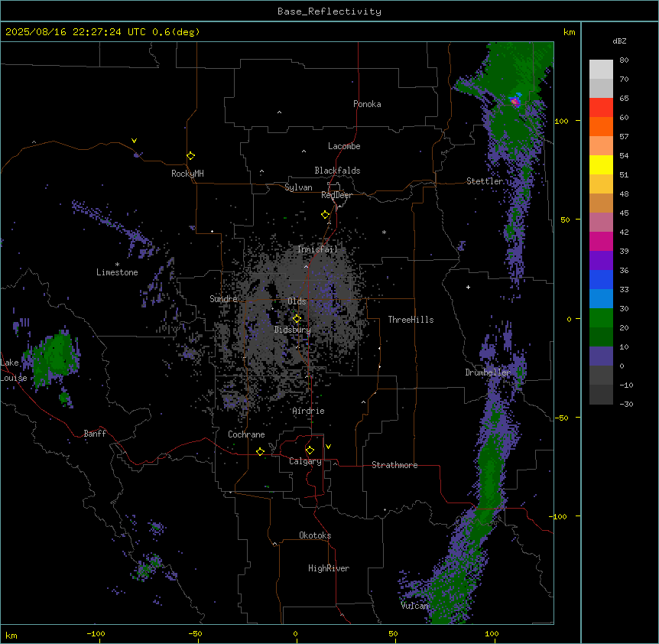Click the white asterisk above Limestone

[117, 265]
